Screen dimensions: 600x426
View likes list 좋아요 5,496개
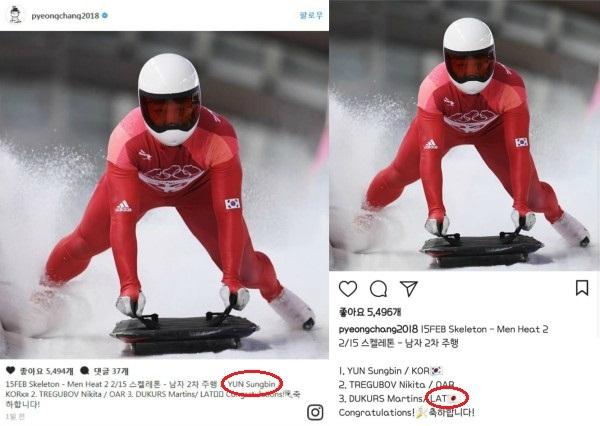pyautogui.click(x=370, y=312)
